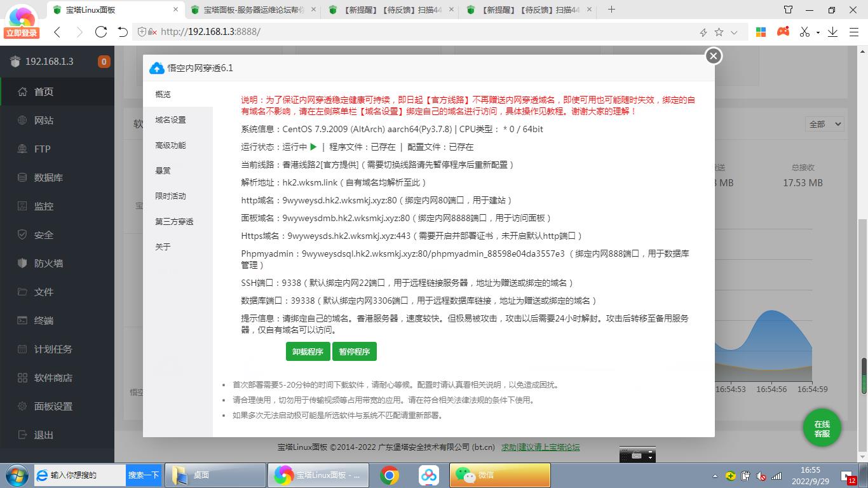Click the 暂停程序 button
The height and width of the screenshot is (488, 868).
point(355,351)
